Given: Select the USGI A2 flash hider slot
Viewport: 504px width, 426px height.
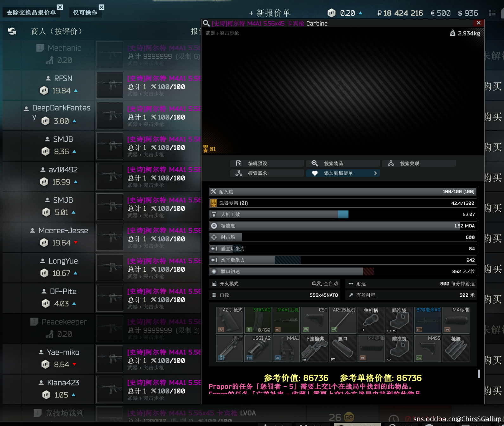Looking at the screenshot, I should point(258,348).
